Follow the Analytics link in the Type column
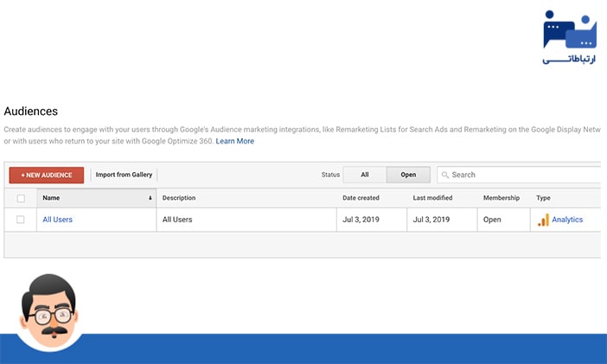The image size is (607, 364). click(x=567, y=220)
